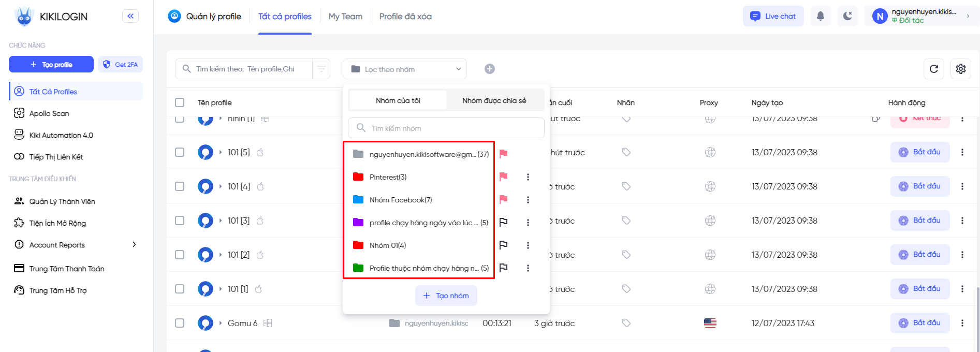Click the search filter options icon
Image resolution: width=980 pixels, height=352 pixels.
pyautogui.click(x=321, y=69)
